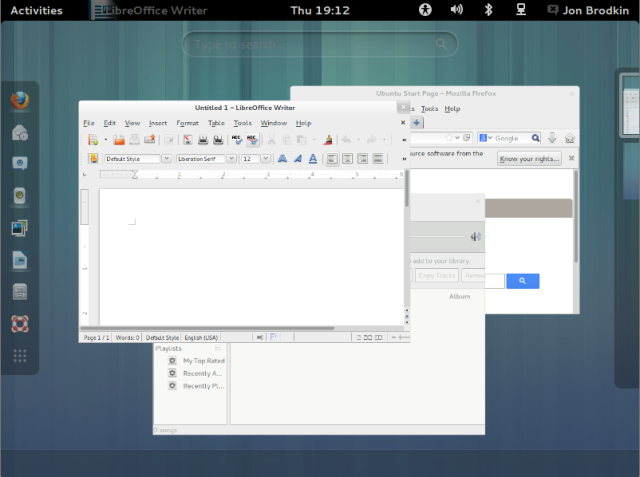Viewport: 640px width, 477px height.
Task: Open Firefox from the GNOME dash
Action: click(20, 100)
